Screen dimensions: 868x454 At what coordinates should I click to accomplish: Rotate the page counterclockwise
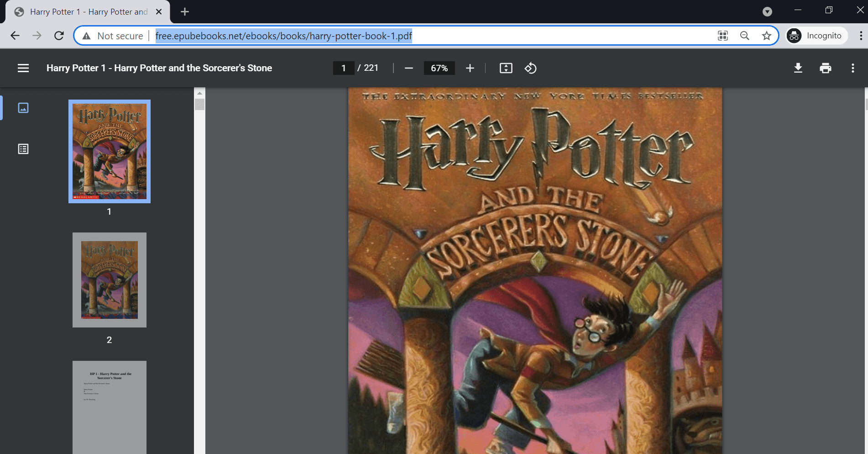click(x=530, y=68)
